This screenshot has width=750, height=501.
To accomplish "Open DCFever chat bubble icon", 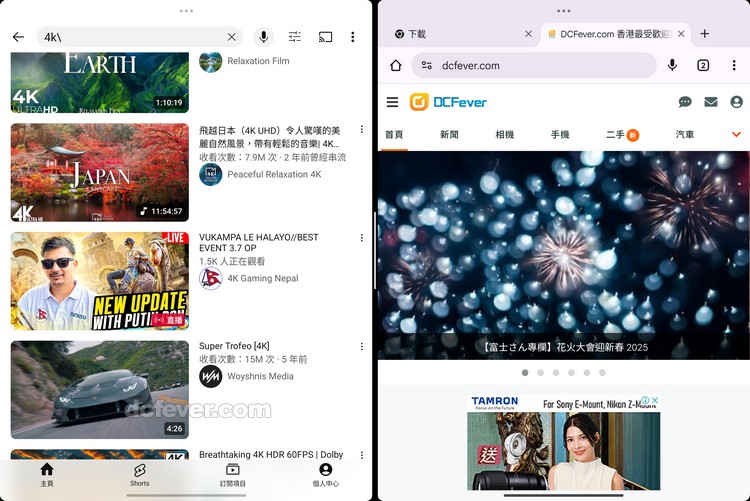I will pyautogui.click(x=685, y=102).
